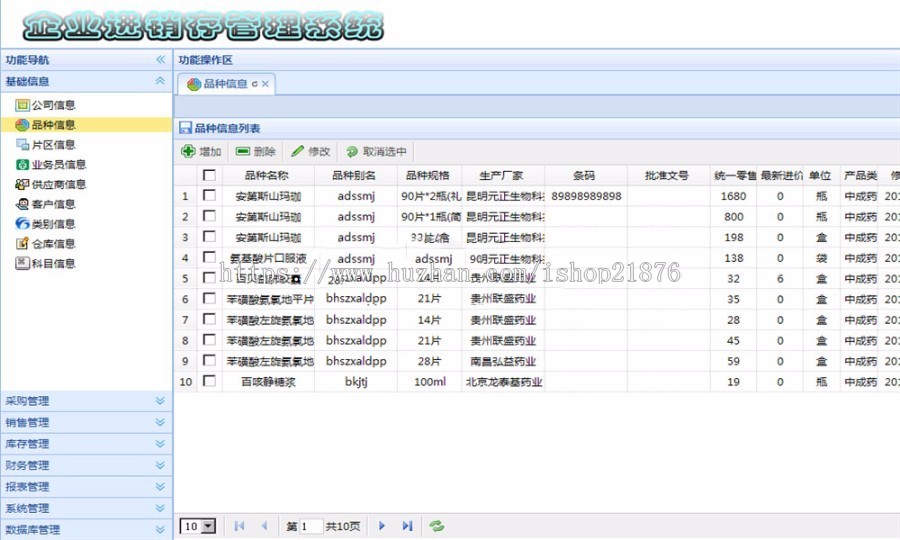Expand the 财务管理 section
This screenshot has height=540, width=900.
pos(160,465)
